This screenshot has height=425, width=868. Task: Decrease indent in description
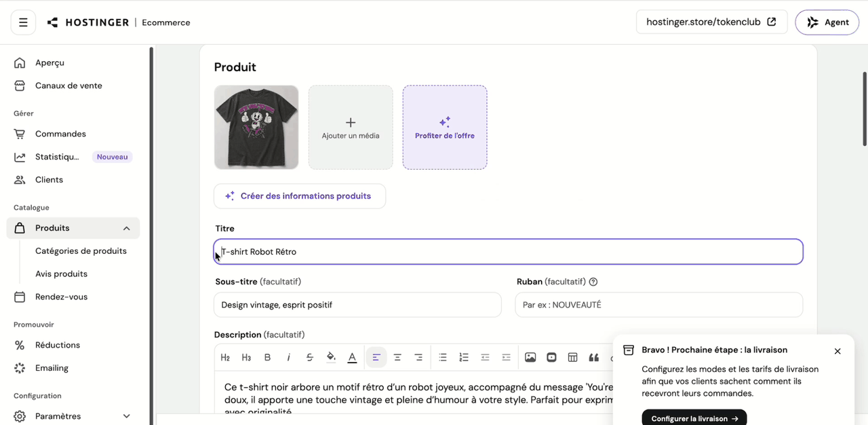485,357
